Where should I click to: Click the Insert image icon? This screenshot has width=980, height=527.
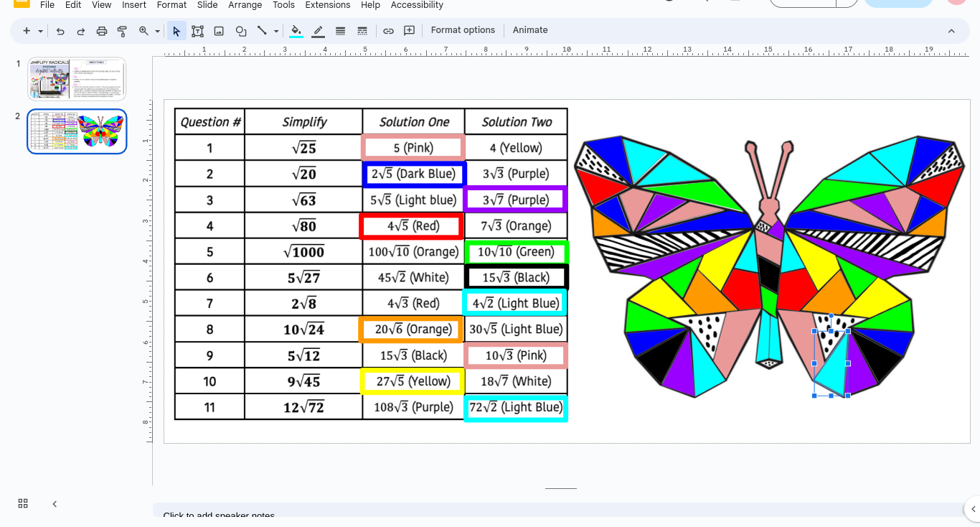click(219, 31)
